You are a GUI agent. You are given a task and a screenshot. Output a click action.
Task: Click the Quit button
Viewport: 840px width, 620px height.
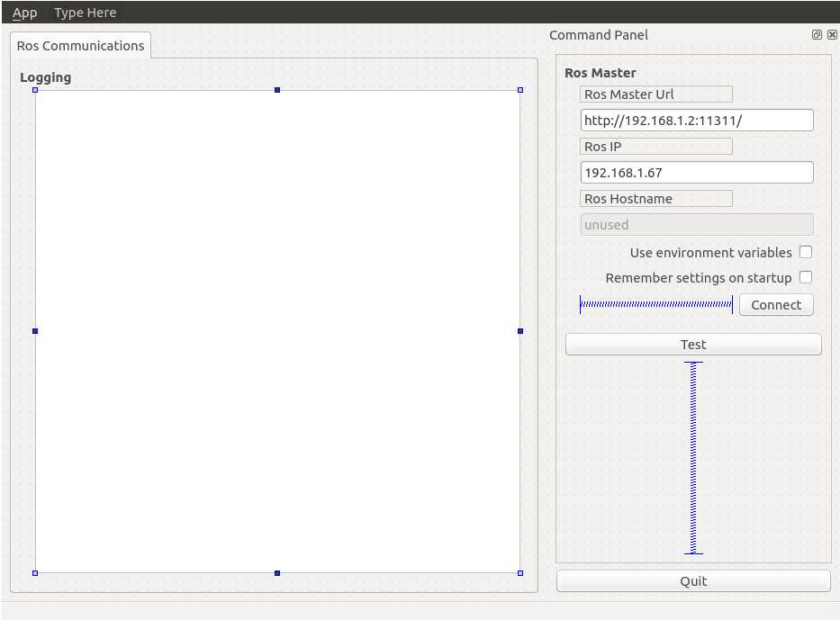(693, 581)
